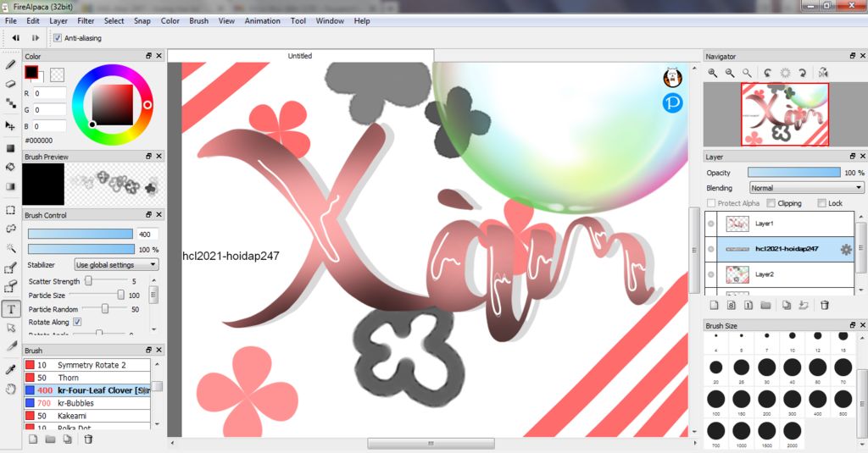Image resolution: width=868 pixels, height=453 pixels.
Task: Select the Eraser tool
Action: (10, 84)
